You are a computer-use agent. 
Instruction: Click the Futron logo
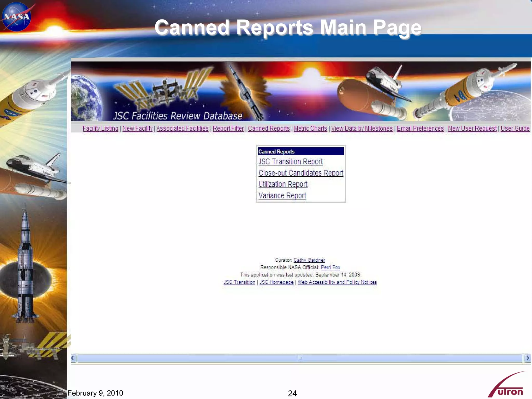pos(507,385)
